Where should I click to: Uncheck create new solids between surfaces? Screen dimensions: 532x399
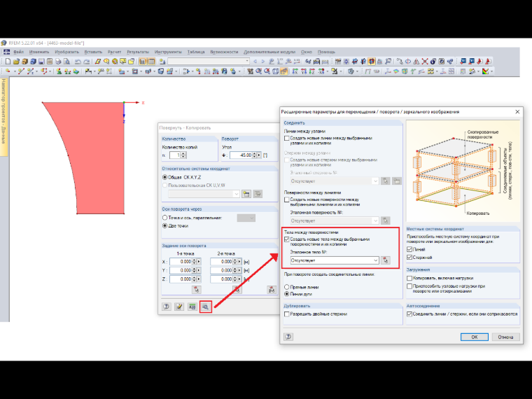tap(287, 239)
